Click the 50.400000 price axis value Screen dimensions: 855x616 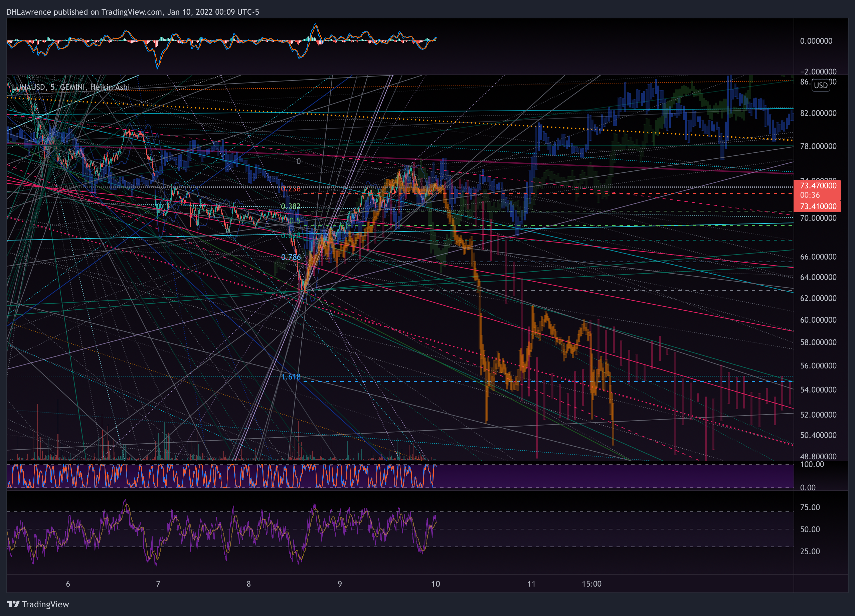click(x=818, y=435)
